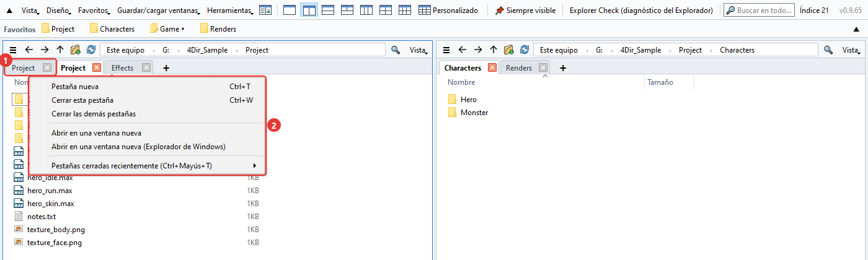Add a new tab in left pane
This screenshot has width=868, height=260.
[x=166, y=68]
